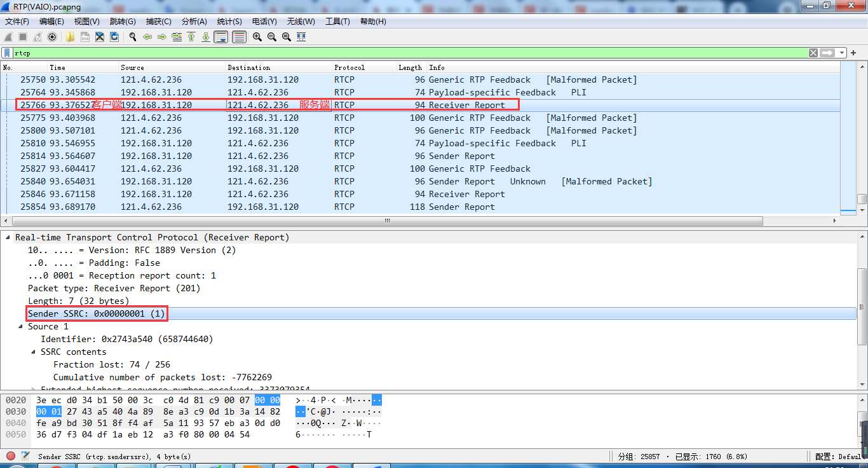Open a capture file via folder icon
The height and width of the screenshot is (468, 868).
[x=70, y=37]
